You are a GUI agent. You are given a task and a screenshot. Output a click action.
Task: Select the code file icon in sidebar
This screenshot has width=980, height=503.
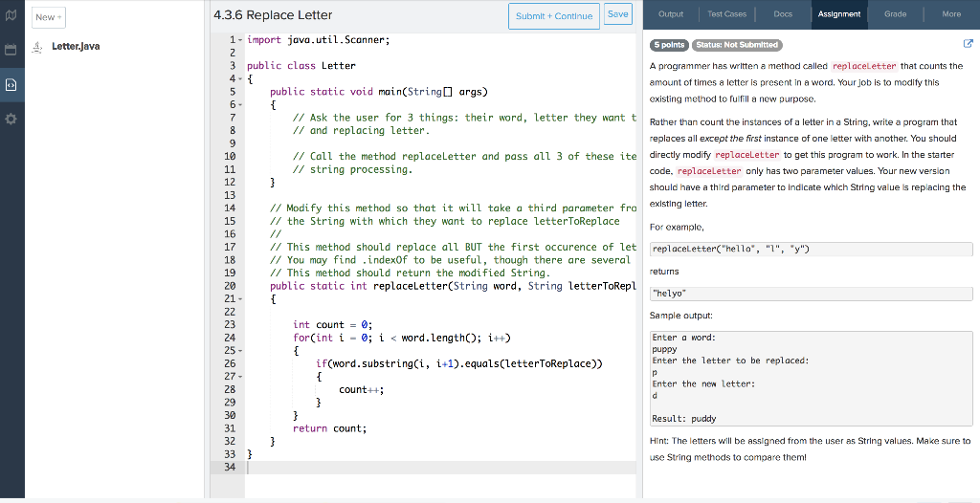pos(11,84)
